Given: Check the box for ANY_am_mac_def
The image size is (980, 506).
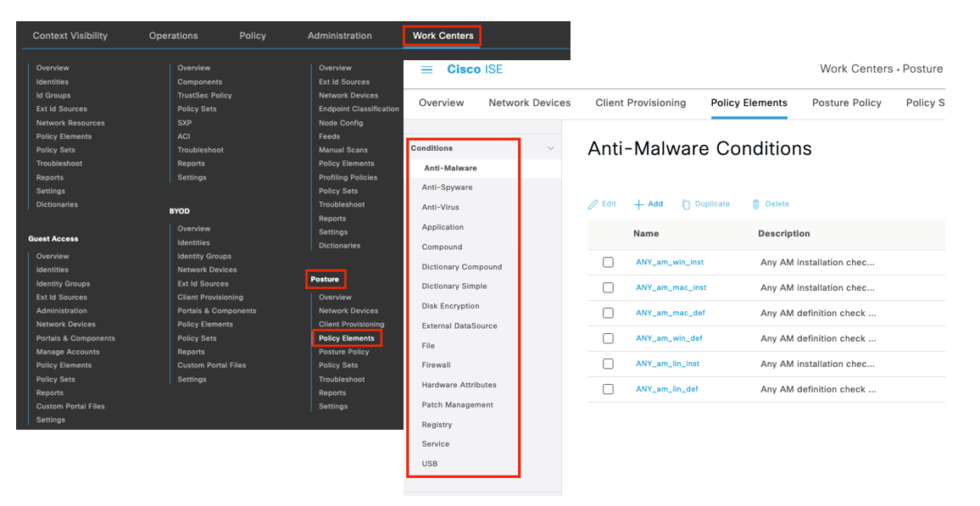Looking at the screenshot, I should tap(608, 313).
